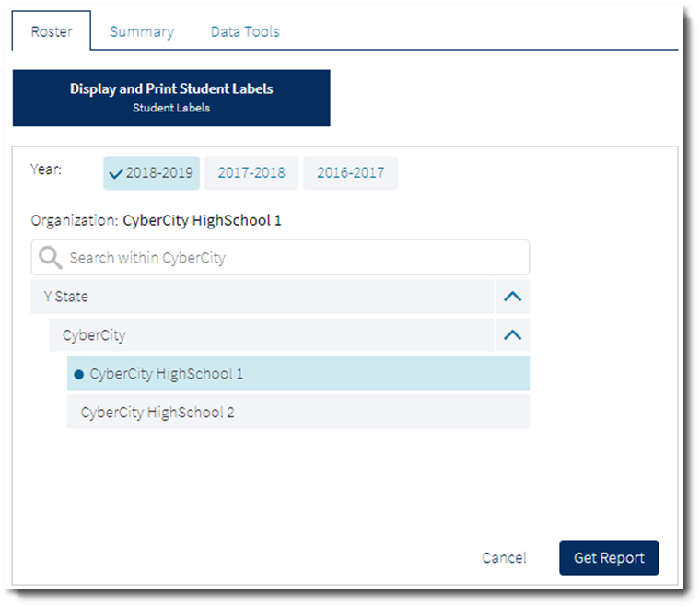This screenshot has width=700, height=607.
Task: Collapse the Y State tree chevron
Action: point(512,298)
